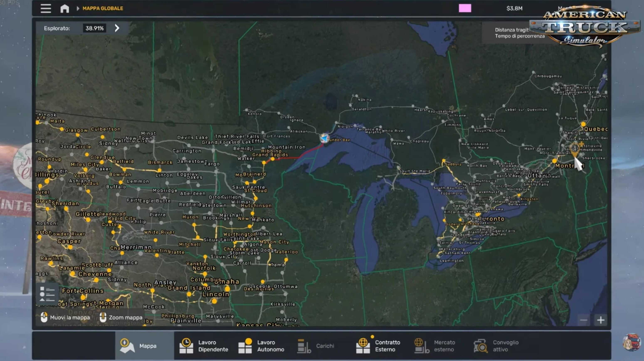The image size is (644, 361).
Task: Click the zoom out minus button
Action: (x=583, y=320)
